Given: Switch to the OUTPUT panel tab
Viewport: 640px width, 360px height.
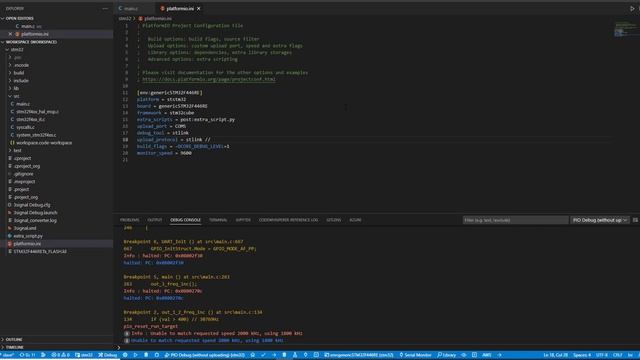Looking at the screenshot, I should click(155, 220).
